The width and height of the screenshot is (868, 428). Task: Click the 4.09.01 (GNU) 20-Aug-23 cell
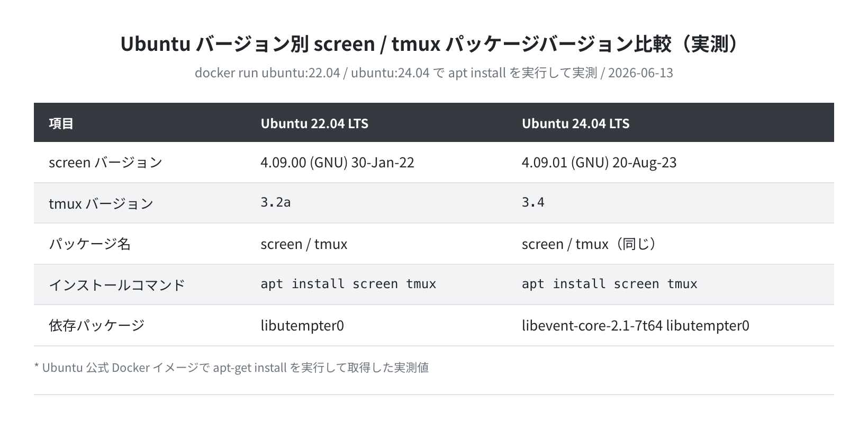[x=599, y=163]
